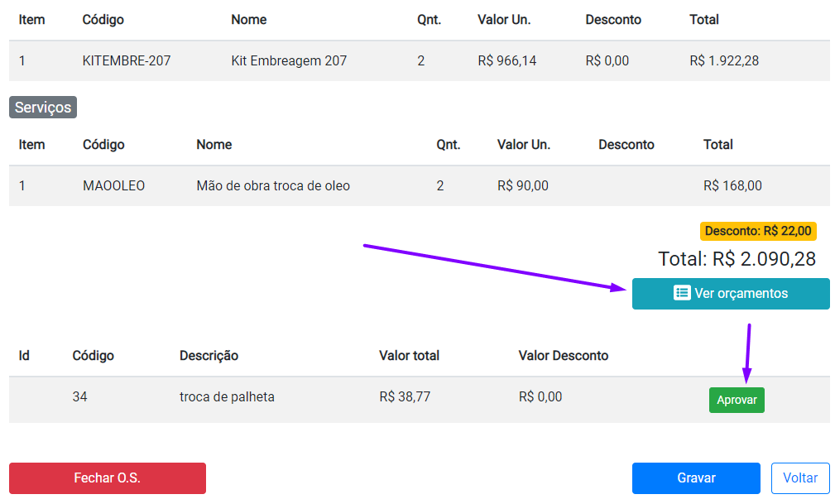Click the Serviços section badge
The image size is (835, 504).
(x=43, y=108)
